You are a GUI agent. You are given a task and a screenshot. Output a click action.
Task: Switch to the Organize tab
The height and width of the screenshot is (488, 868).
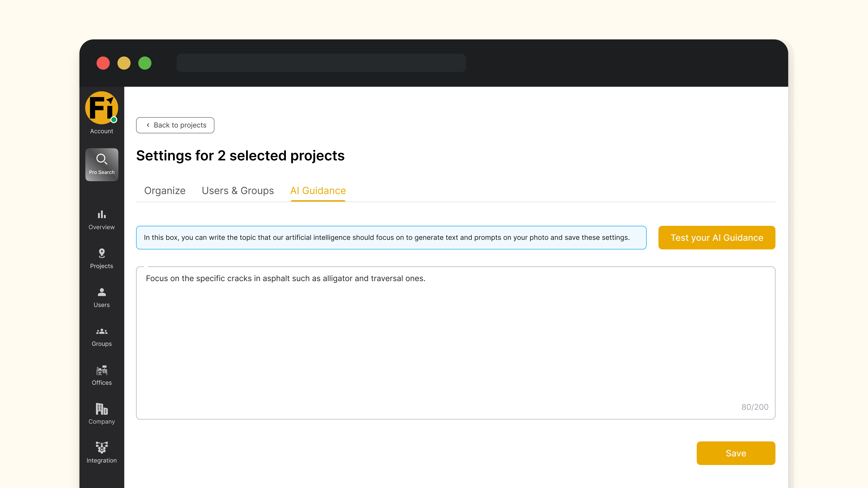[165, 191]
